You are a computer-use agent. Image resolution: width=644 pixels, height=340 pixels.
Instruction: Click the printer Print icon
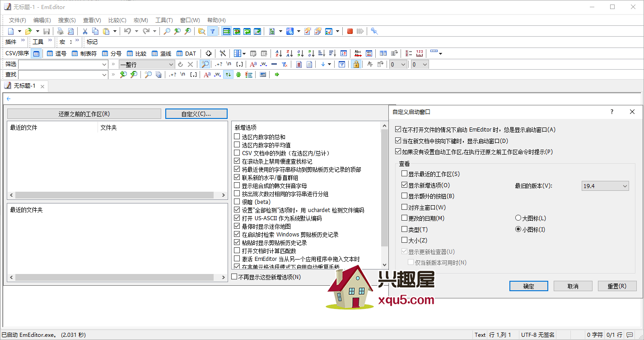click(60, 31)
